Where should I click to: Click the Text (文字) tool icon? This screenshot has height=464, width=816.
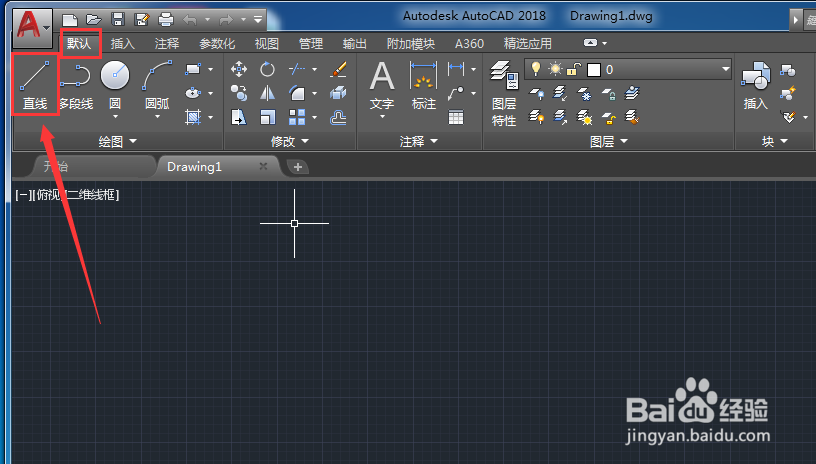coord(382,76)
